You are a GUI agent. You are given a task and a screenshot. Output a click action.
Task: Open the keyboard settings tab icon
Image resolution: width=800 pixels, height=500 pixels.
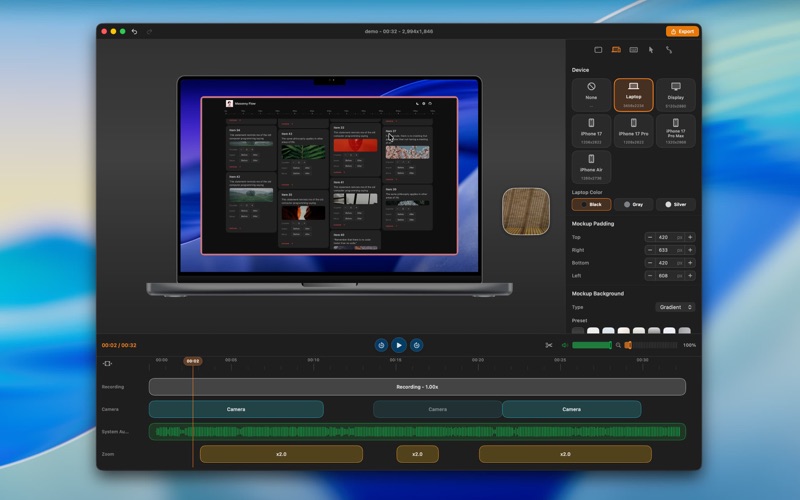pyautogui.click(x=633, y=50)
